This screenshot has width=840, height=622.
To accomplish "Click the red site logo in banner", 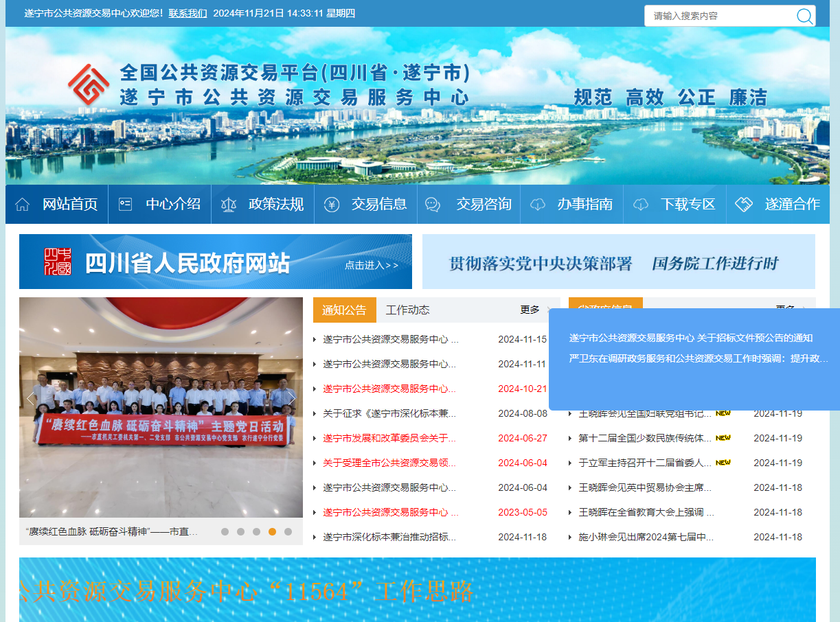I will click(88, 85).
